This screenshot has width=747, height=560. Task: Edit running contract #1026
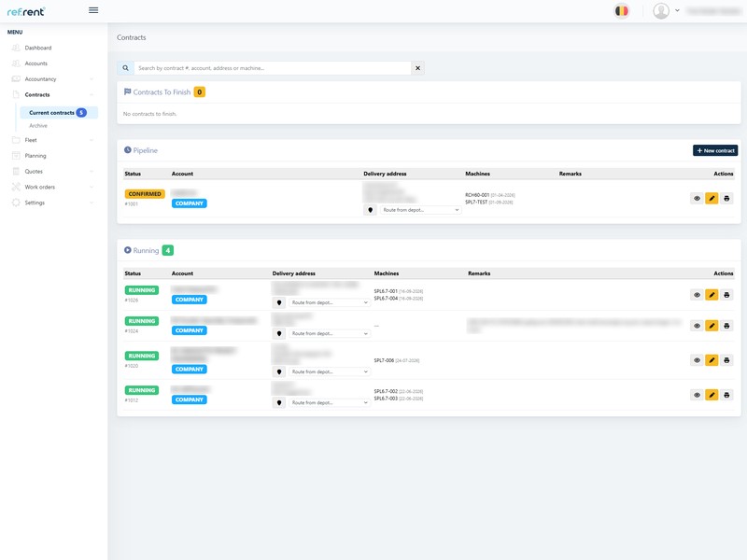click(x=712, y=295)
